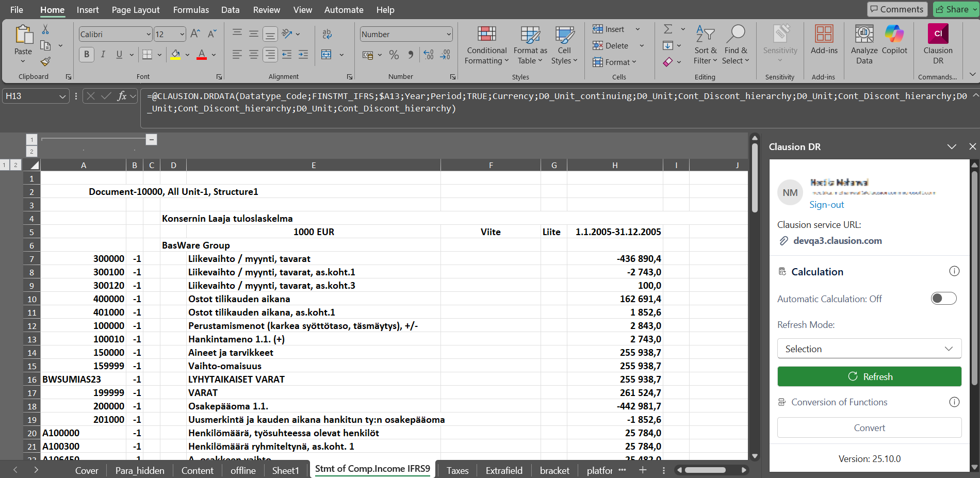Toggle Bold formatting

pyautogui.click(x=87, y=55)
